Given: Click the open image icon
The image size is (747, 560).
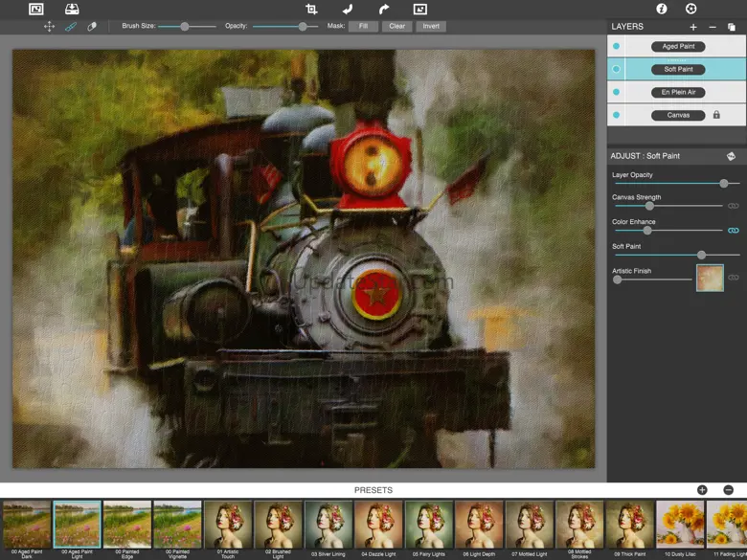Looking at the screenshot, I should tap(36, 9).
